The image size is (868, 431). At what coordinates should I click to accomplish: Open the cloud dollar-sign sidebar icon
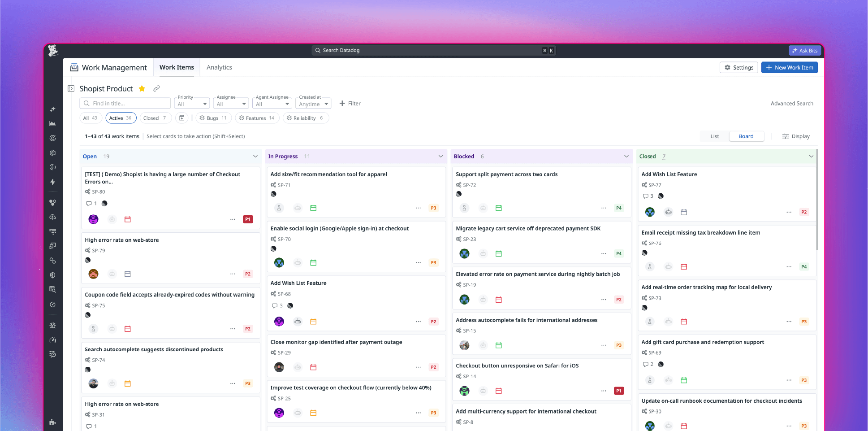pyautogui.click(x=53, y=217)
